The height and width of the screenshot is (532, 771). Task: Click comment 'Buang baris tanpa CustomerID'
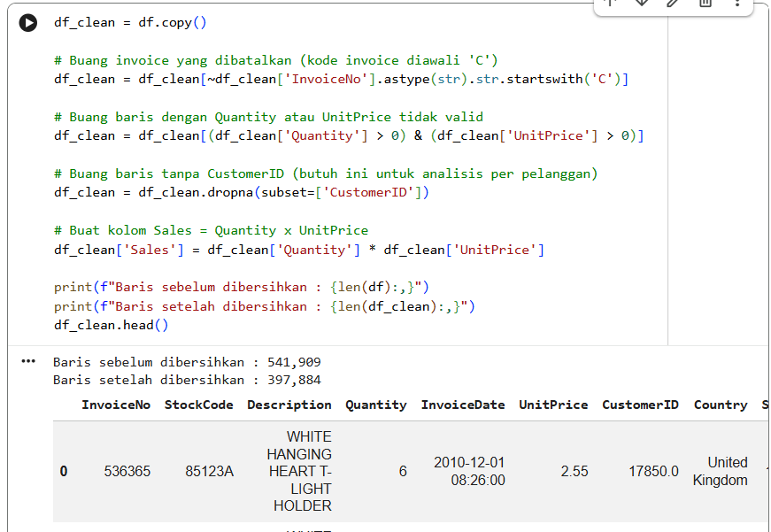pos(326,173)
